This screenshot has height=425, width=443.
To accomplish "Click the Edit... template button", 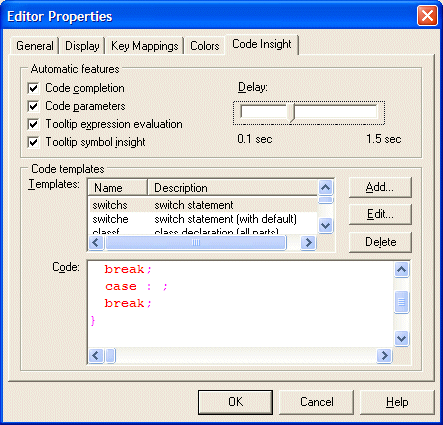I will [380, 214].
